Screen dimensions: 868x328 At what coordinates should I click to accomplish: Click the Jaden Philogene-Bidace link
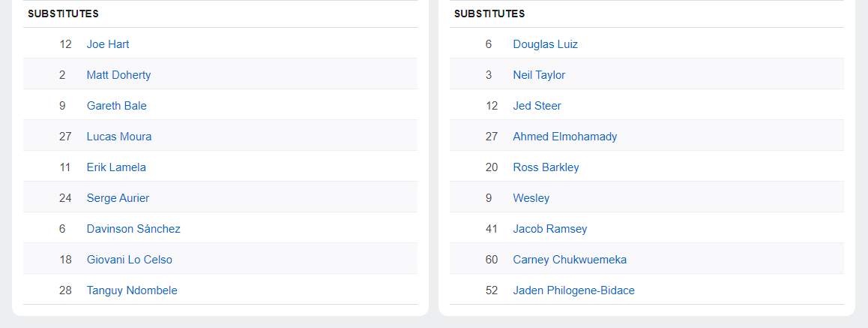point(573,290)
